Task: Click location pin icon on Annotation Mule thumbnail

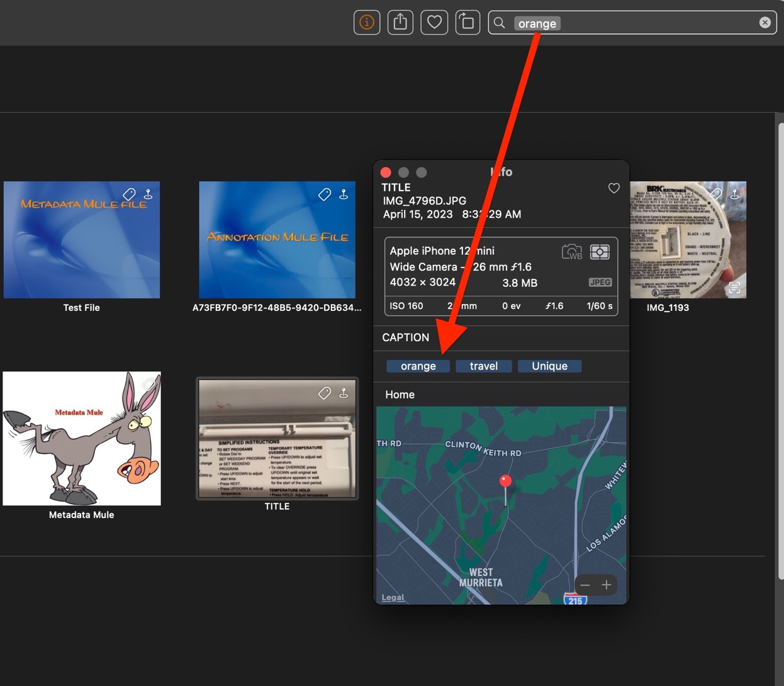Action: tap(344, 194)
